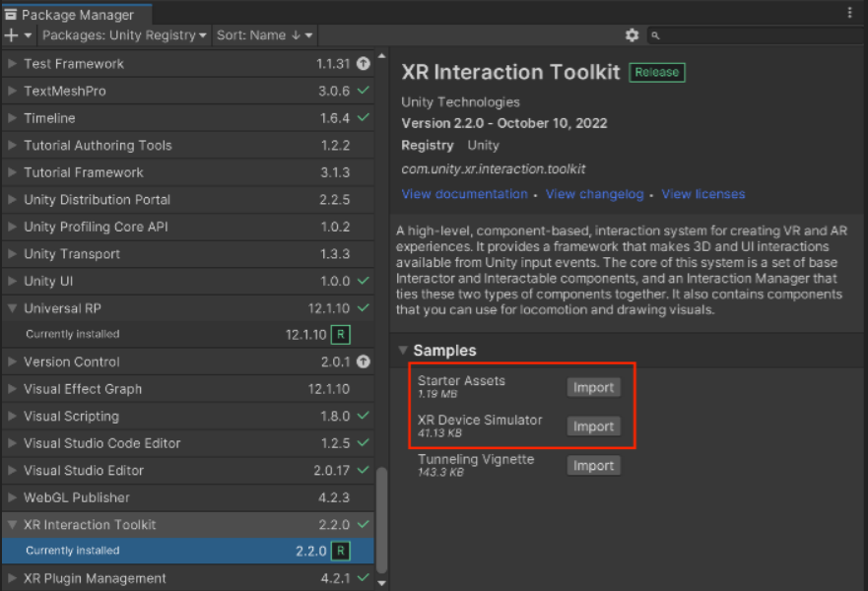This screenshot has width=868, height=591.
Task: Click the update icon next to Version Control
Action: pos(363,361)
